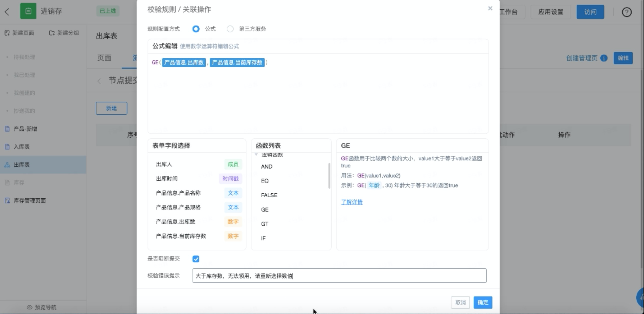The height and width of the screenshot is (314, 644).
Task: Click the info icon beside 创建管理页
Action: pos(604,58)
